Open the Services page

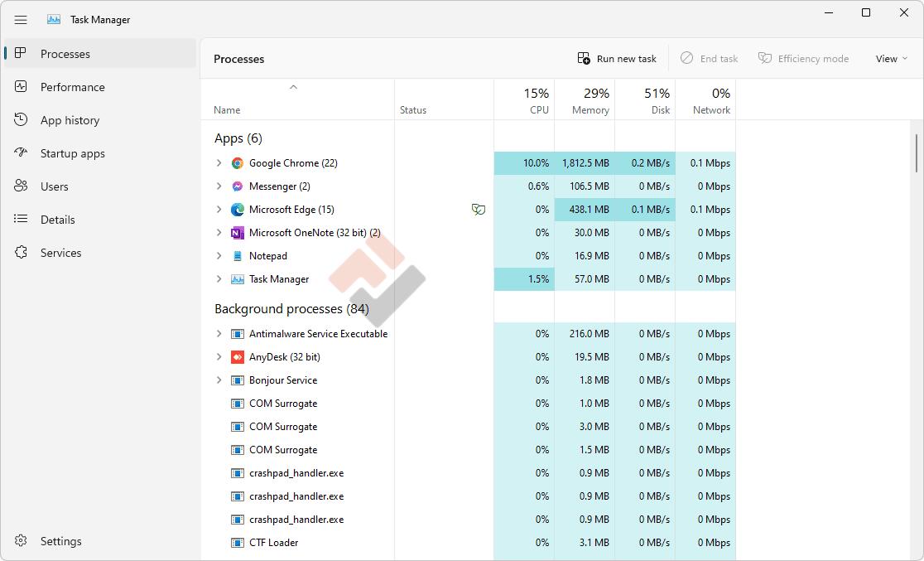60,253
